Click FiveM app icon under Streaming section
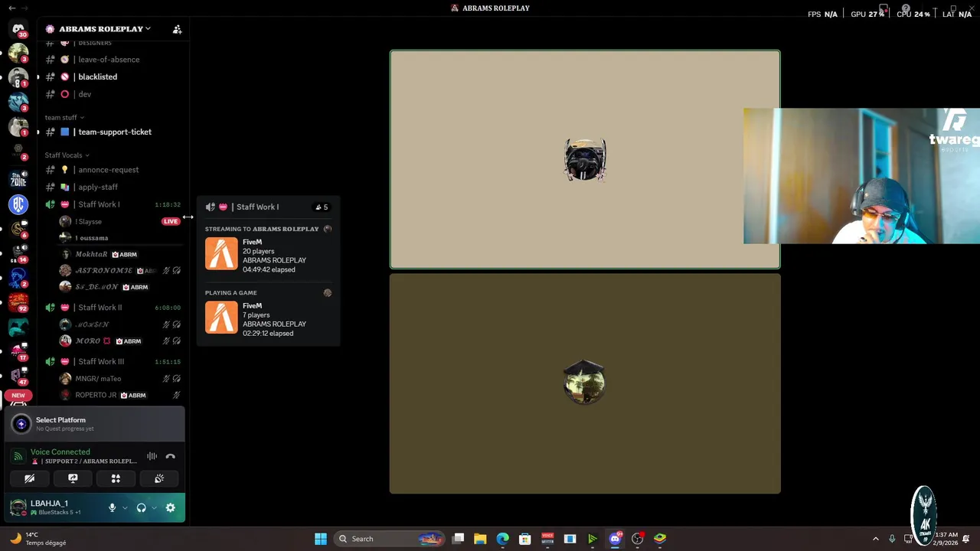This screenshot has height=551, width=980. 221,254
